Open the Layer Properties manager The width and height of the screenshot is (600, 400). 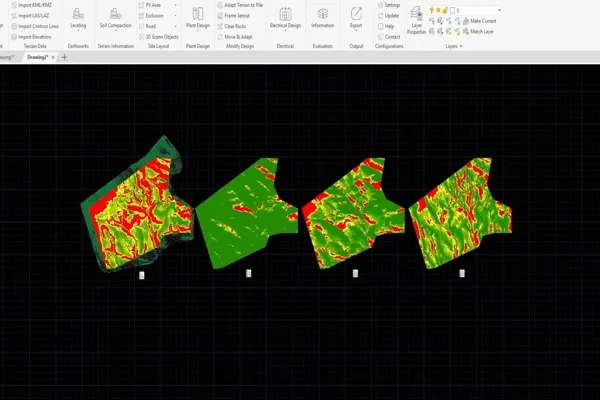point(416,21)
